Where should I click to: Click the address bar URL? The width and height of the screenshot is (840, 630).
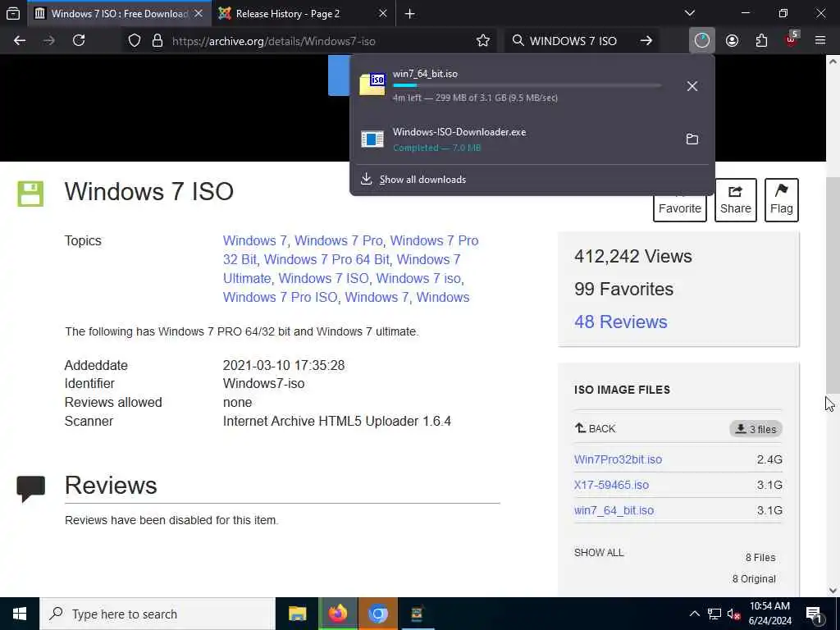[274, 41]
